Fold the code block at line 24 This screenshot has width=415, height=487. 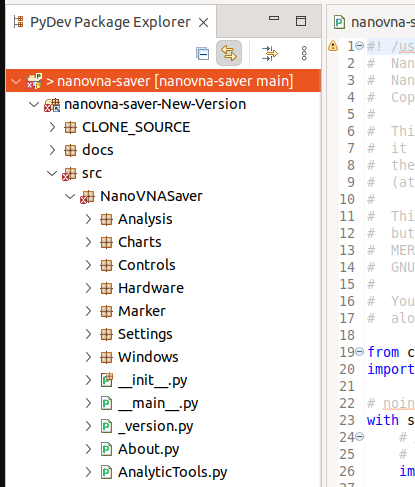pos(359,437)
